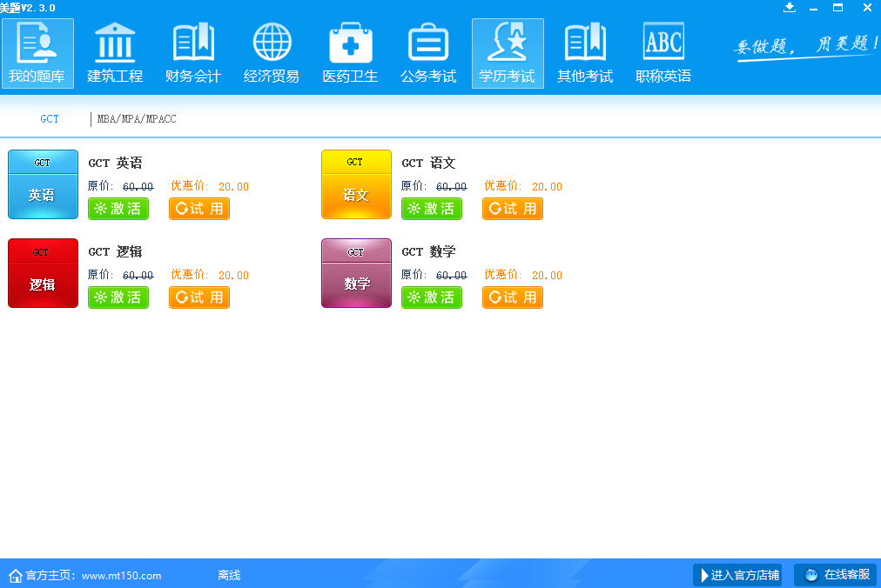Activate GCT 逻辑 with 激活 button
The height and width of the screenshot is (588, 881).
point(118,297)
